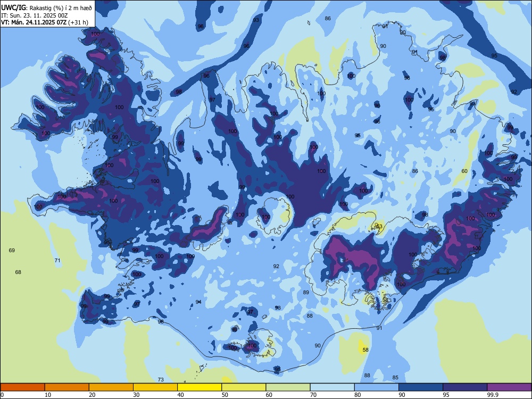Click the humidity value 85 at bottom right
532x399 pixels.
395,378
